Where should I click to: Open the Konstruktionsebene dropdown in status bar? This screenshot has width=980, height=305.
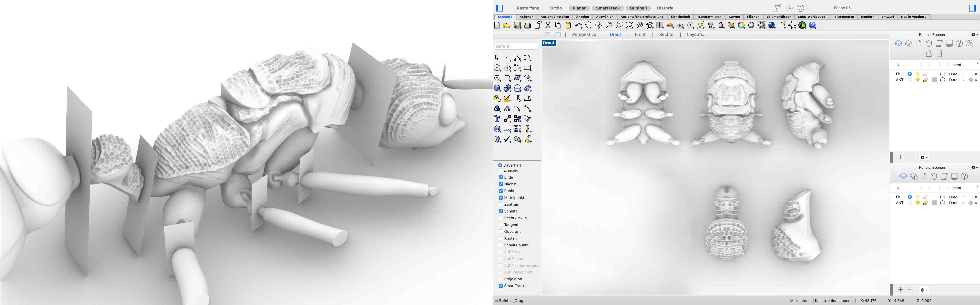point(834,301)
